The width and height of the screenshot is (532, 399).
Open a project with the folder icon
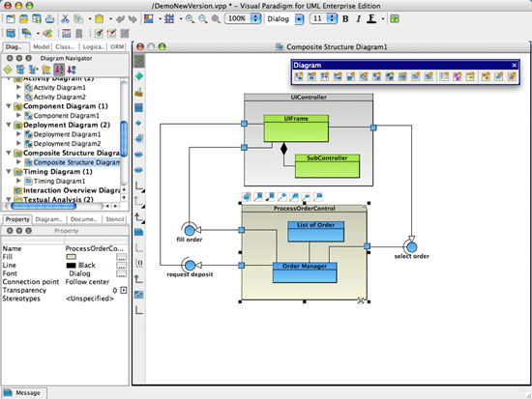[x=24, y=19]
